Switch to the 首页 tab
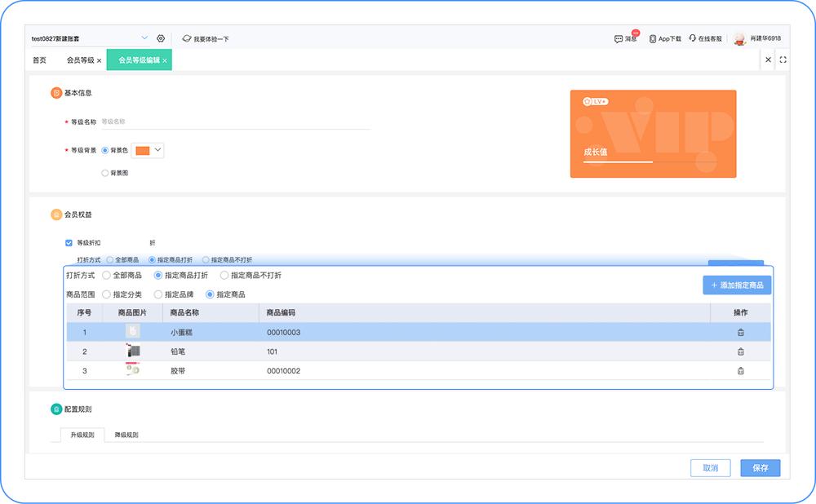 (x=39, y=60)
